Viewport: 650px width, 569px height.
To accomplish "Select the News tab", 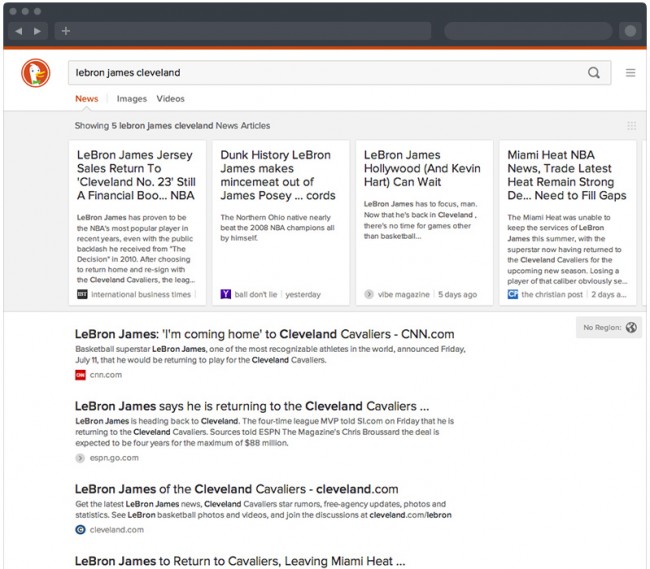I will point(87,99).
